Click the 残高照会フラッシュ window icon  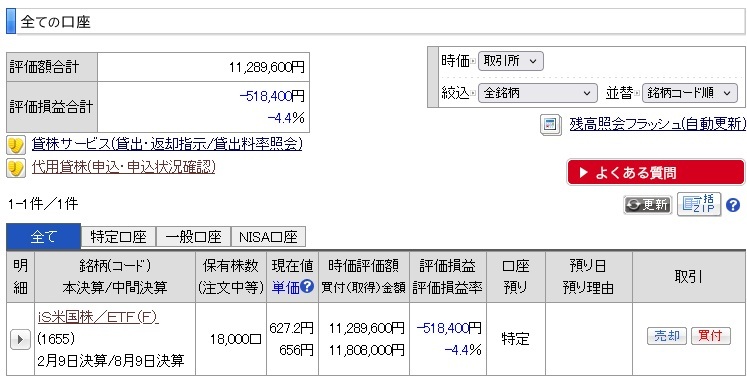(x=551, y=125)
